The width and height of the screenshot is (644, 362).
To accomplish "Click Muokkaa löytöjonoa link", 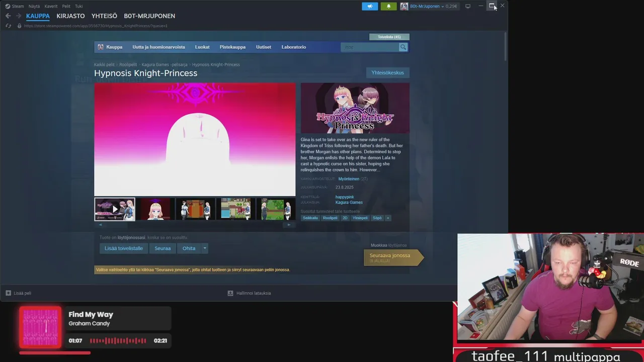I will (x=388, y=245).
